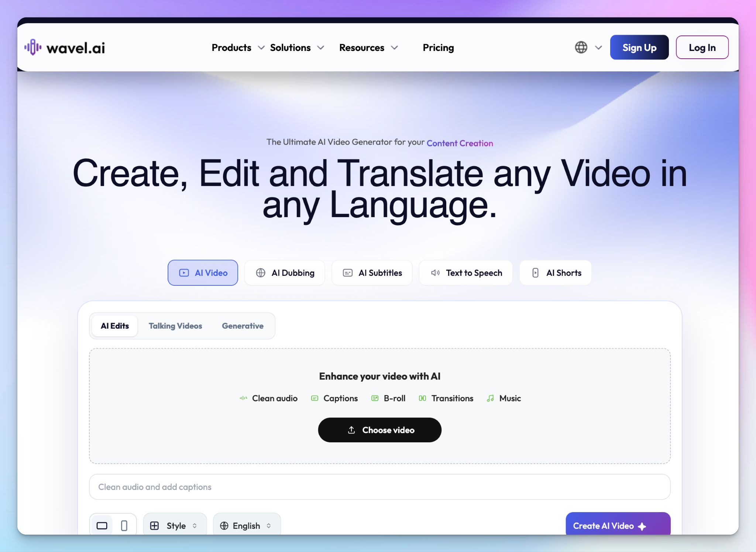Click the Music label

[510, 398]
